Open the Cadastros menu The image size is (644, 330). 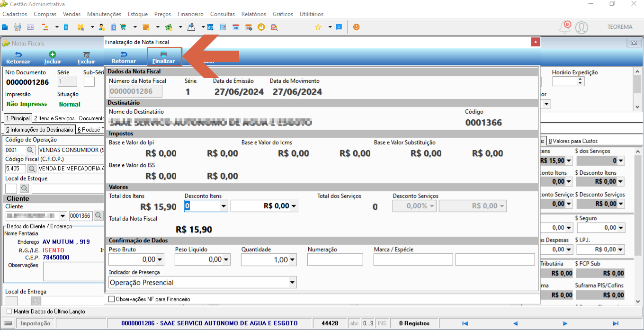click(x=15, y=14)
